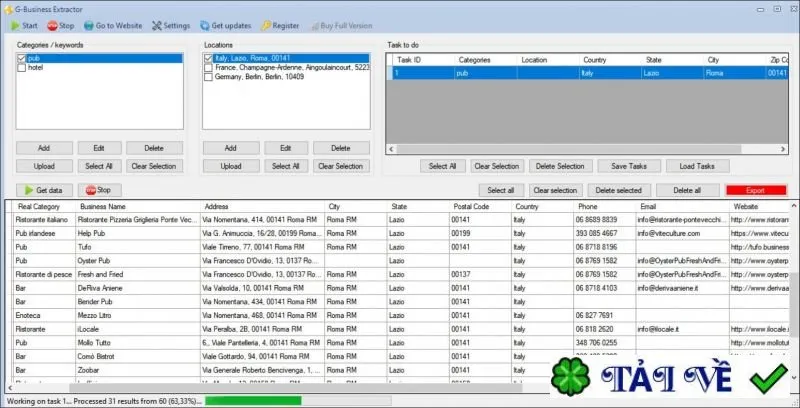Click the Phone column header
This screenshot has width=800, height=408.
tap(605, 207)
